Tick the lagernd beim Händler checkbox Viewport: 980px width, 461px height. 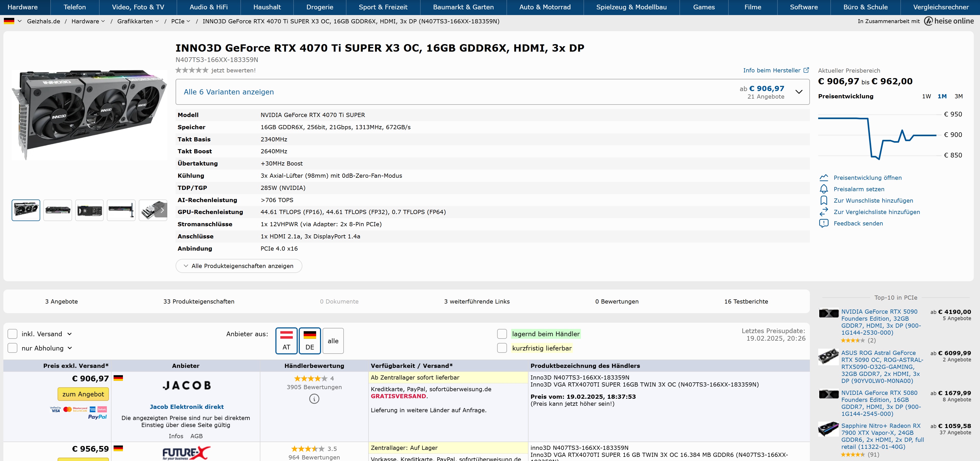(x=502, y=334)
